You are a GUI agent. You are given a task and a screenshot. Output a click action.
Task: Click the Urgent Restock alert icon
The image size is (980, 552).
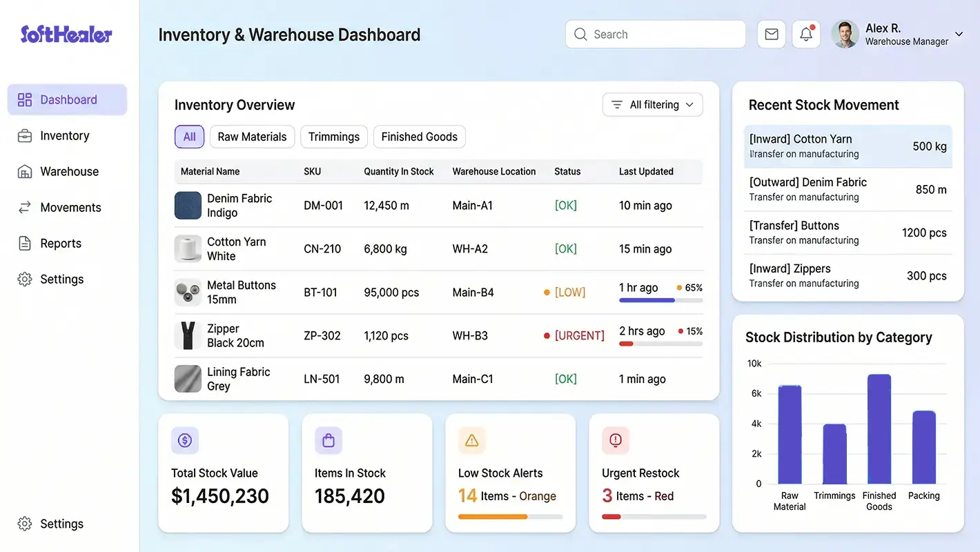(615, 440)
